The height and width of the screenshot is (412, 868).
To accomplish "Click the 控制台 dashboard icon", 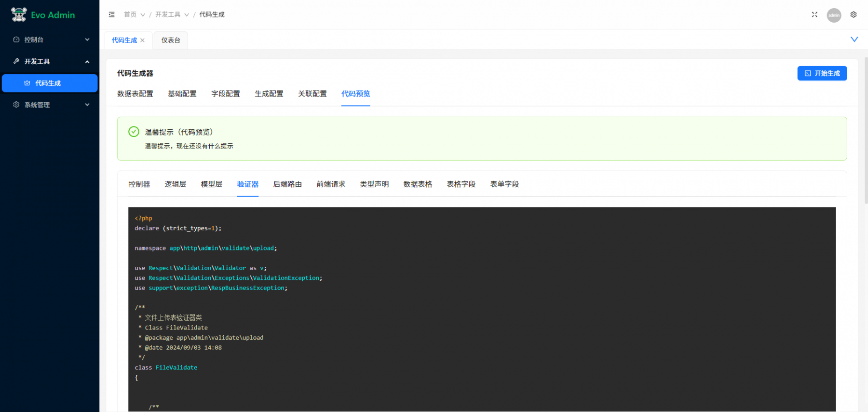I will tap(16, 40).
